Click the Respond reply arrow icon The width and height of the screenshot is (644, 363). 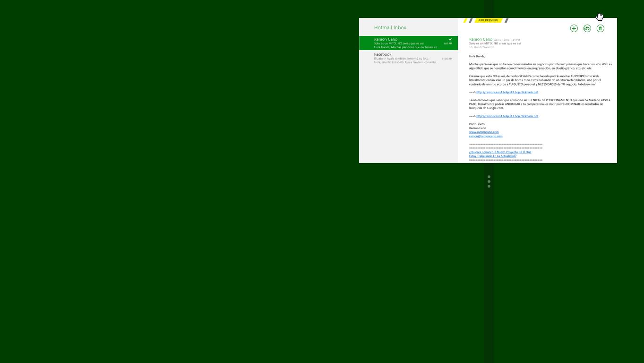tap(587, 28)
